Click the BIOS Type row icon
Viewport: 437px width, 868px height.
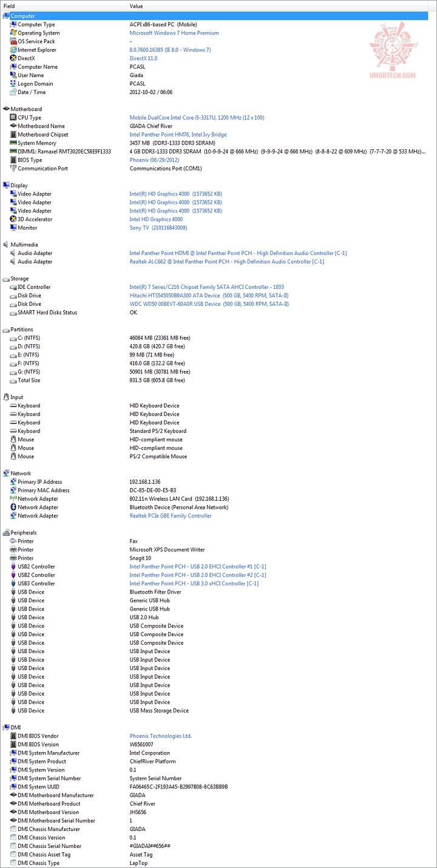13,160
